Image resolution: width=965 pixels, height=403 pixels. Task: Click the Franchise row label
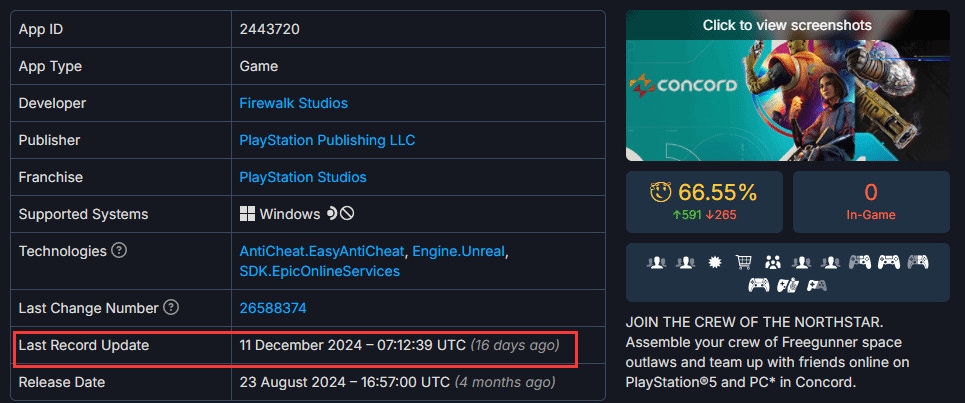coord(50,177)
